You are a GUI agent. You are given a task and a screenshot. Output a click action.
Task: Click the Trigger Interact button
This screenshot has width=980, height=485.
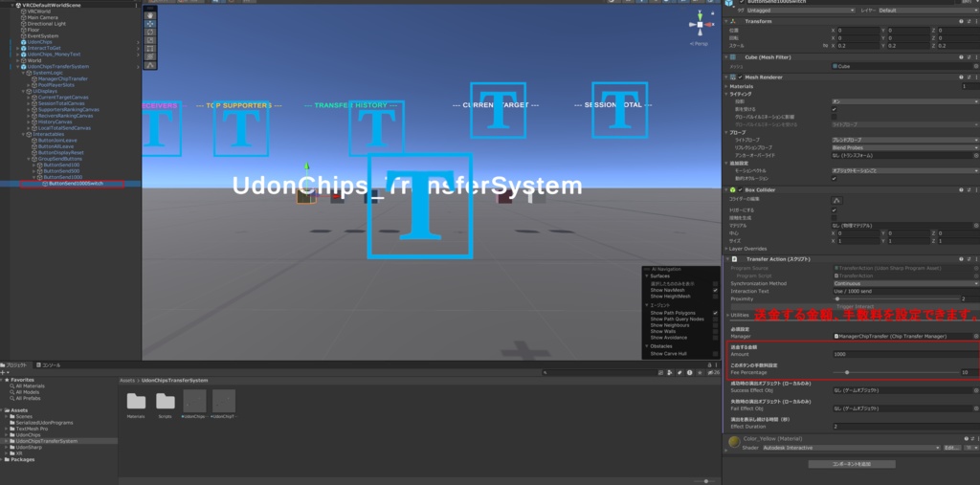click(855, 306)
